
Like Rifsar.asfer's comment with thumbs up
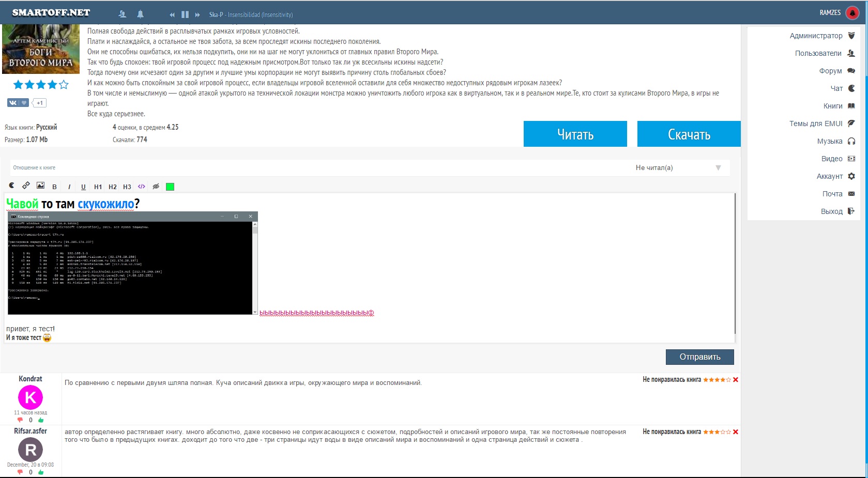click(41, 472)
